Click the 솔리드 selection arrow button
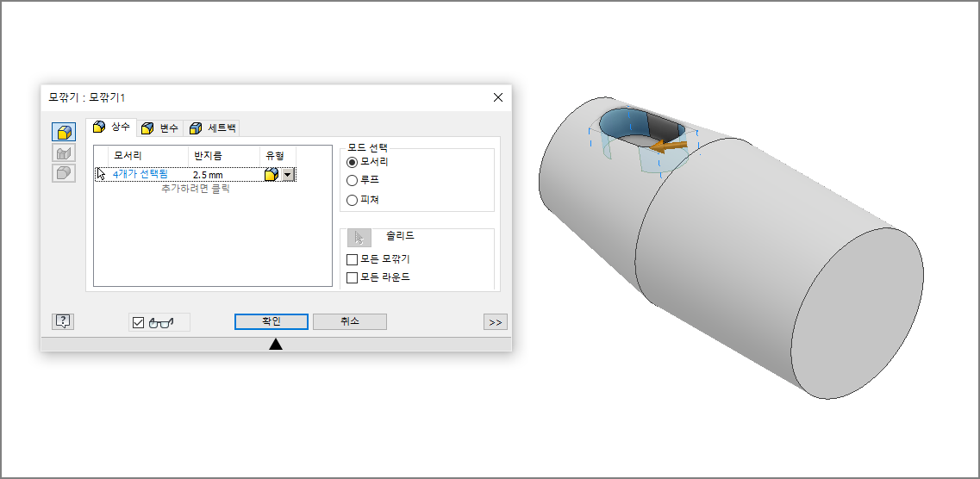This screenshot has height=479, width=980. coord(359,238)
